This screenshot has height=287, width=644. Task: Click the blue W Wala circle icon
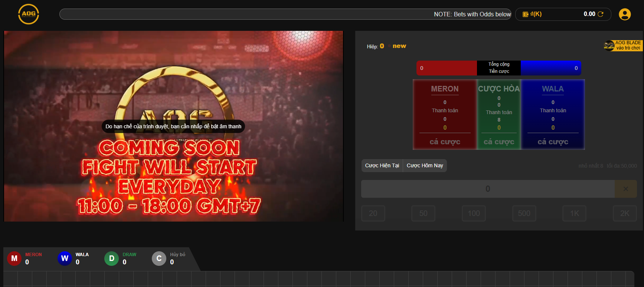click(x=65, y=258)
